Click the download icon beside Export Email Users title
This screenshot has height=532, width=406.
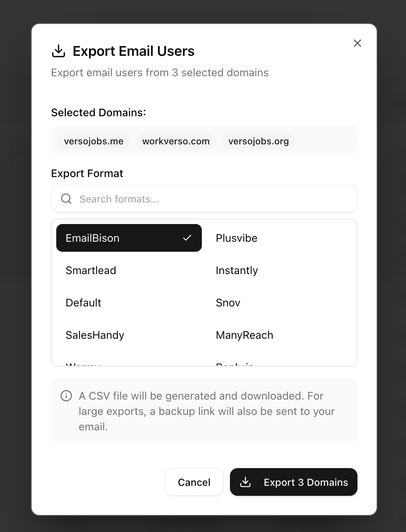coord(58,50)
